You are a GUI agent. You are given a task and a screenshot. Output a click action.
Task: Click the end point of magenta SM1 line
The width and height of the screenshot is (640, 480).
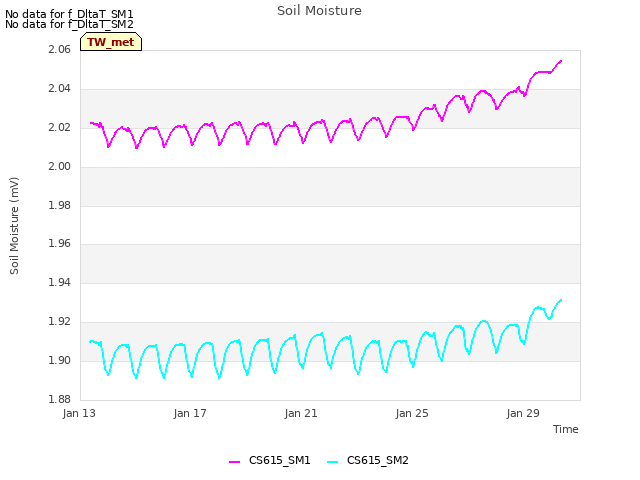tap(561, 61)
